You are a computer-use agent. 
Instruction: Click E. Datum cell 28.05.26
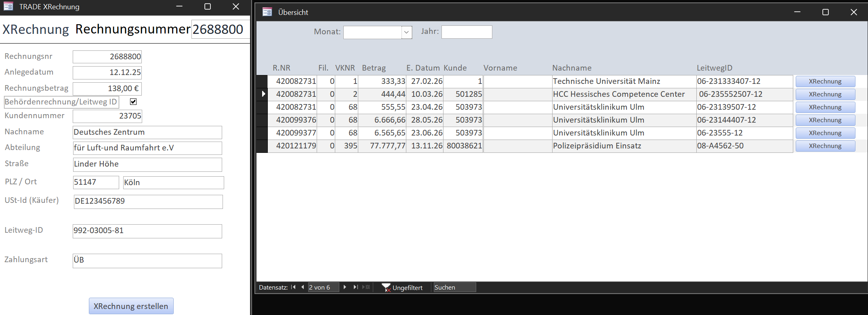pyautogui.click(x=425, y=120)
